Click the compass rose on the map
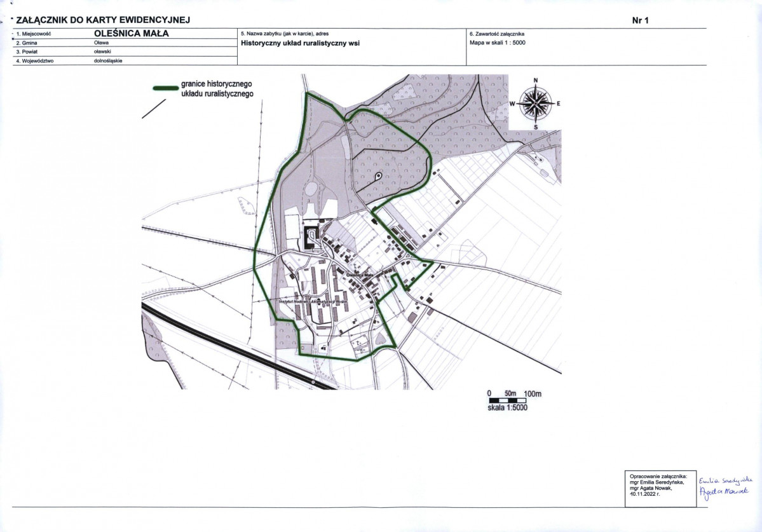This screenshot has height=532, width=762. pyautogui.click(x=536, y=103)
